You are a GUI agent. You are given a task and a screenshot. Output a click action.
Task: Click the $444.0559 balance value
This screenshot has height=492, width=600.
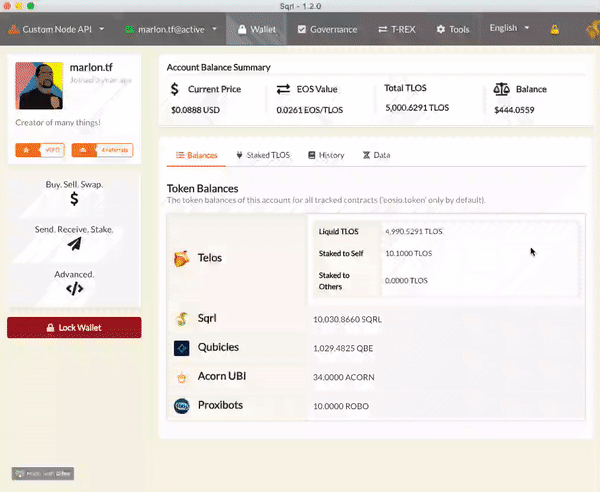click(514, 110)
